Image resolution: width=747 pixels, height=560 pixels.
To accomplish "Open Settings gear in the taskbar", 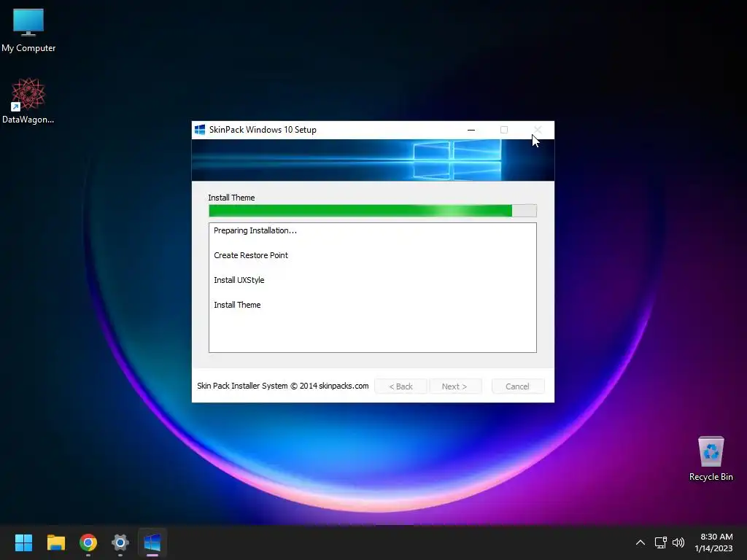I will point(120,542).
